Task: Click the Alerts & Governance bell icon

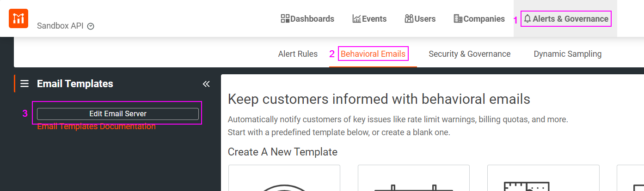Action: tap(527, 19)
